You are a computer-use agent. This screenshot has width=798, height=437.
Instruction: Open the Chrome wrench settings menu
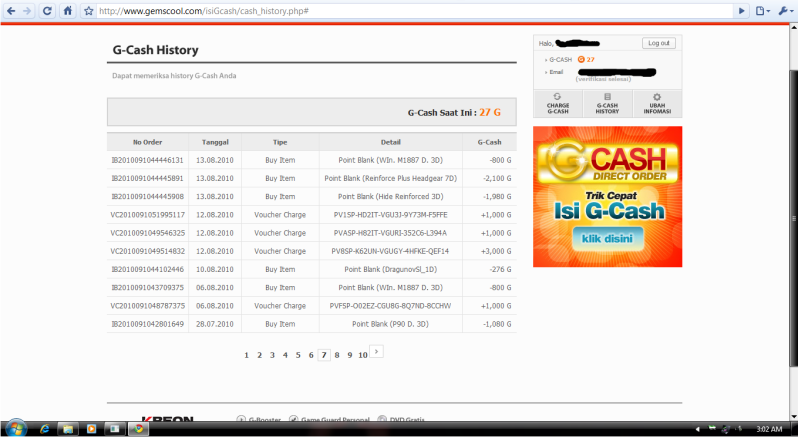(x=785, y=11)
